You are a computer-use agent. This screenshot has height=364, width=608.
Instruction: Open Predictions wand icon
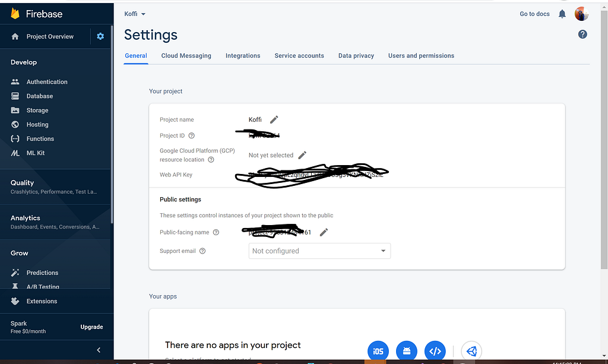pos(15,273)
